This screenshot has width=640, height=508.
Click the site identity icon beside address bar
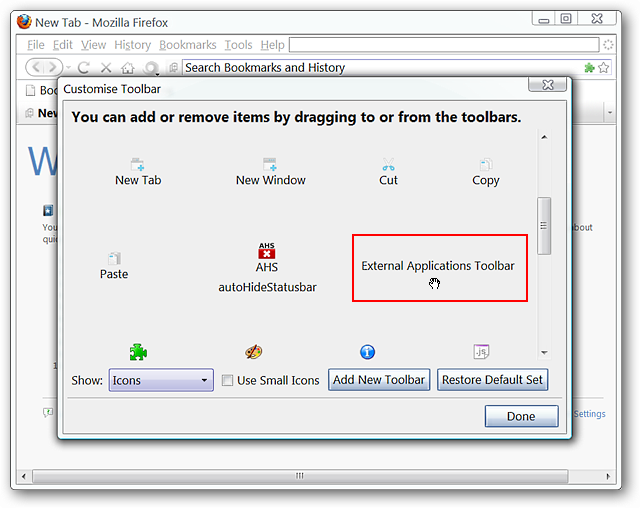pyautogui.click(x=173, y=67)
